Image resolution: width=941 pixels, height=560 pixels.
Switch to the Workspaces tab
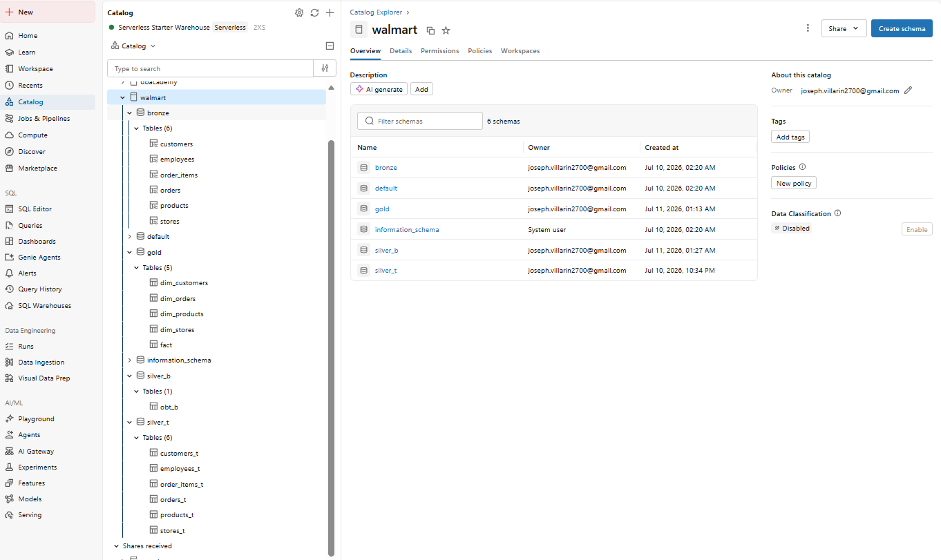pos(520,51)
